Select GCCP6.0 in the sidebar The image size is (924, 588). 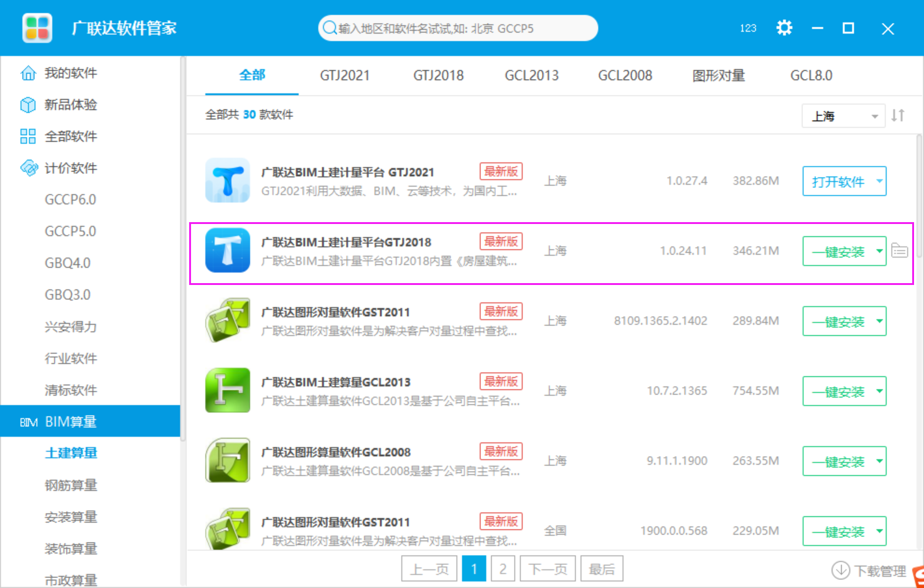tap(70, 200)
